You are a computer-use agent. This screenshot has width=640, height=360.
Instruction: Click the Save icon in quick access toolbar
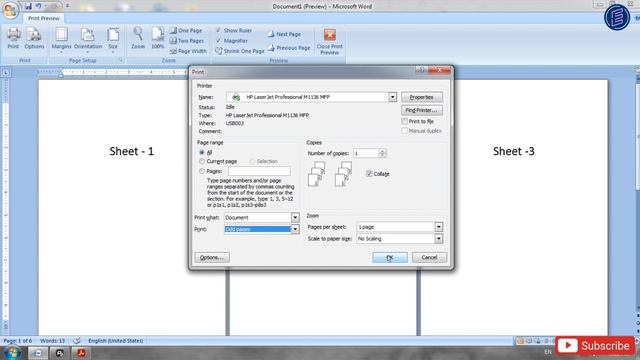click(x=28, y=6)
